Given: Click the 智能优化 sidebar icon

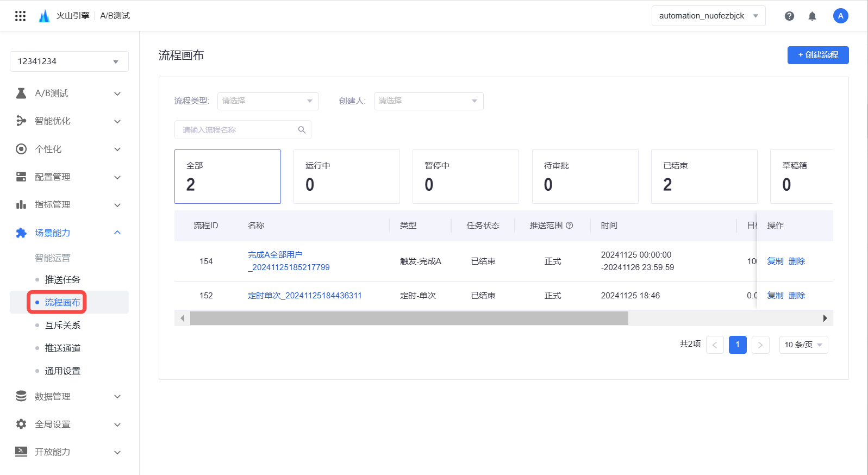Looking at the screenshot, I should click(x=21, y=121).
